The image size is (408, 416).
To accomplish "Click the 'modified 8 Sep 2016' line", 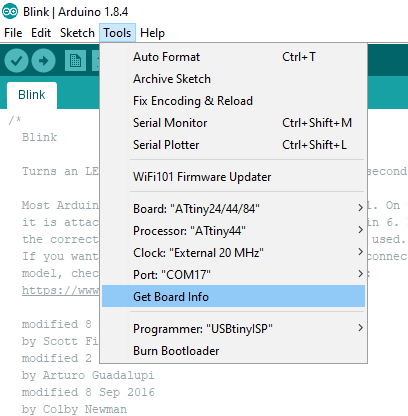I will pos(88,392).
